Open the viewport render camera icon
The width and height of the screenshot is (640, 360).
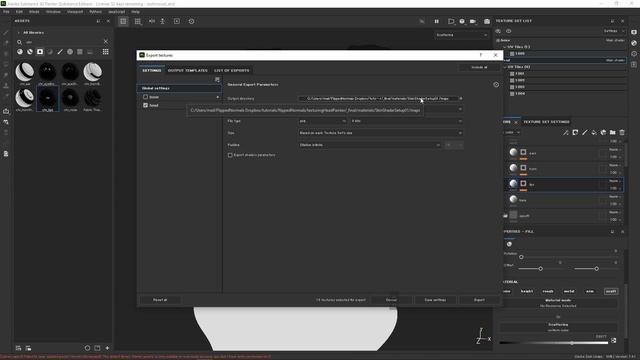(473, 21)
